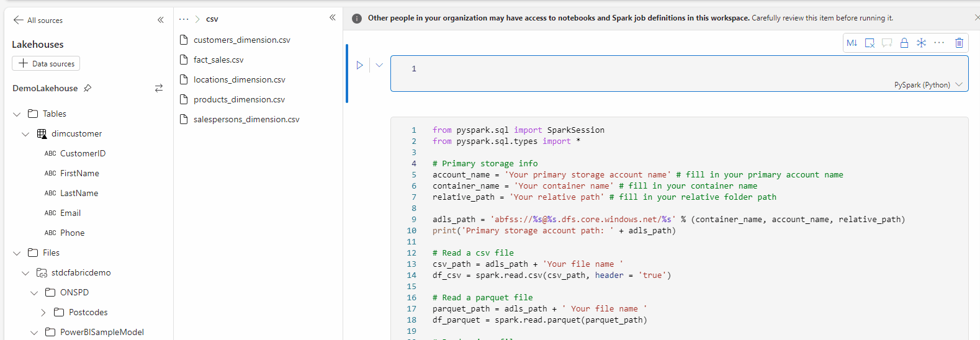Pin the DemoLakehouse lakehouse
980x340 pixels.
tap(88, 88)
